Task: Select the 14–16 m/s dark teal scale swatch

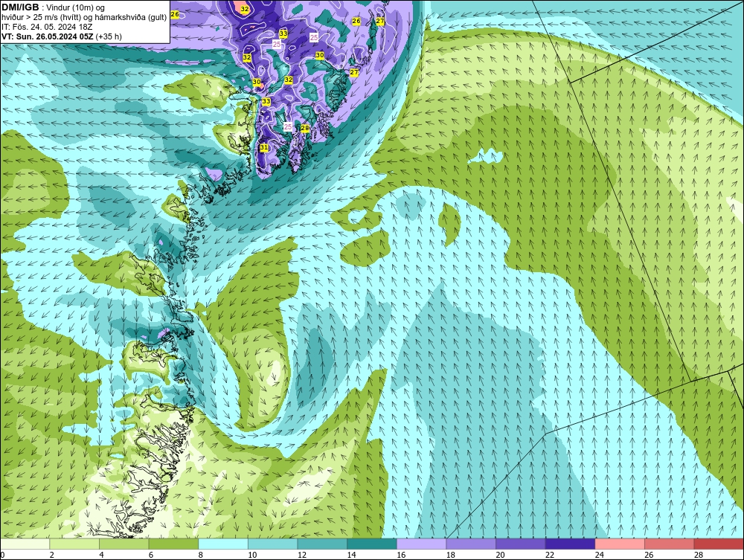Action: coord(371,544)
